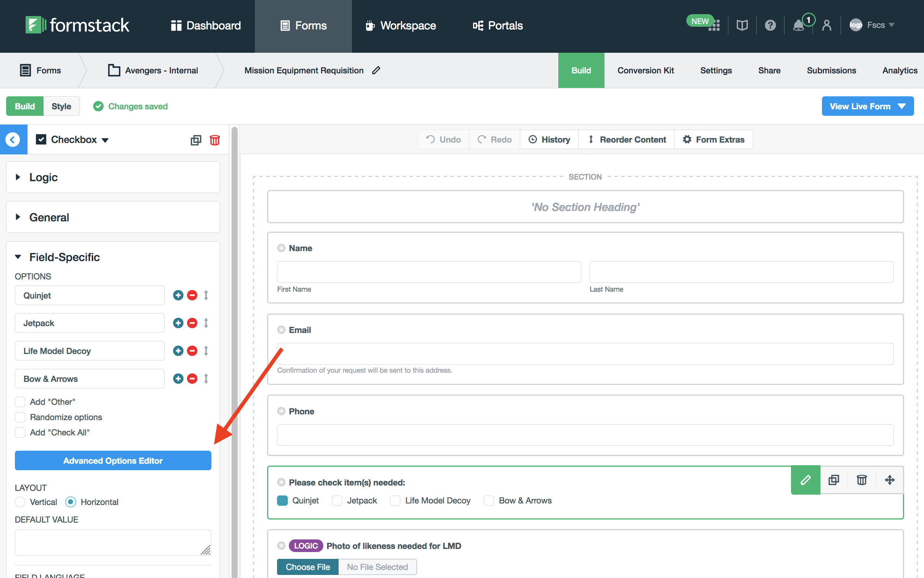Viewport: 924px width, 578px height.
Task: Open the notifications bell icon
Action: 798,26
